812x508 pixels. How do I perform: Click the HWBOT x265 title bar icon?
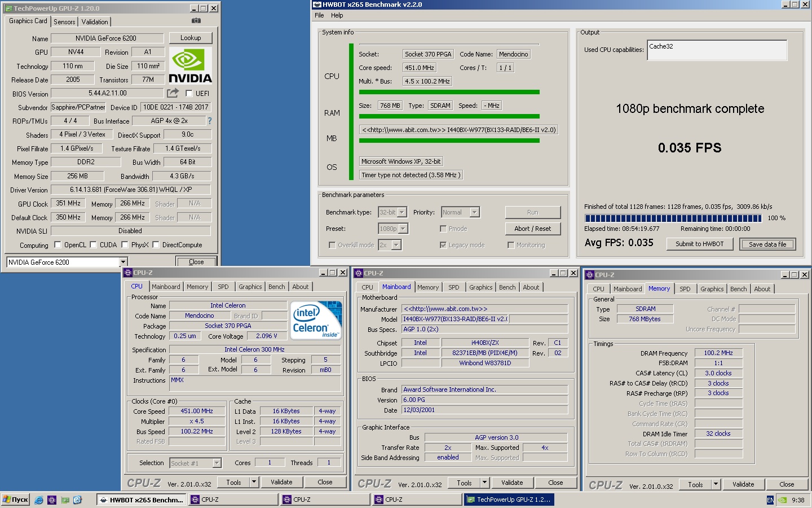[x=317, y=5]
